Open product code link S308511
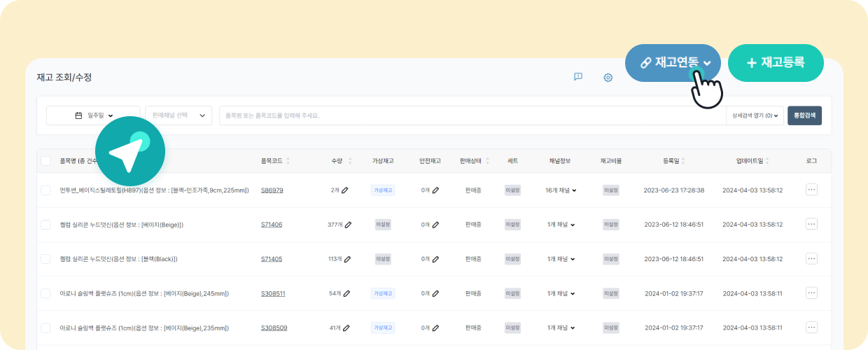The height and width of the screenshot is (350, 868). tap(273, 293)
